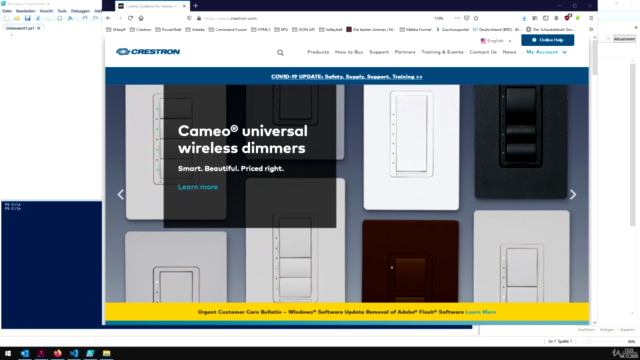Click the Clear console icon in PowerShell ISE
This screenshot has height=360, width=640.
coord(70,18)
